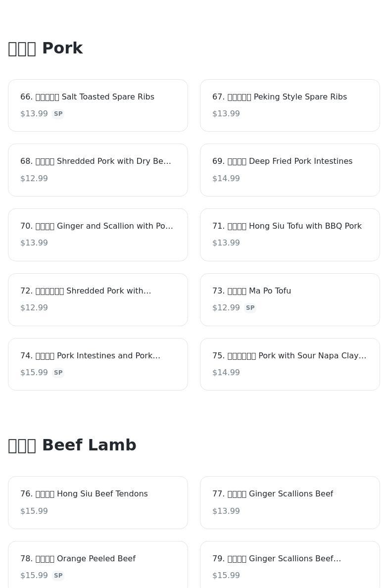Open item 70 Ginger and Scallion dish
Screen dimensions: 388x588
98,235
